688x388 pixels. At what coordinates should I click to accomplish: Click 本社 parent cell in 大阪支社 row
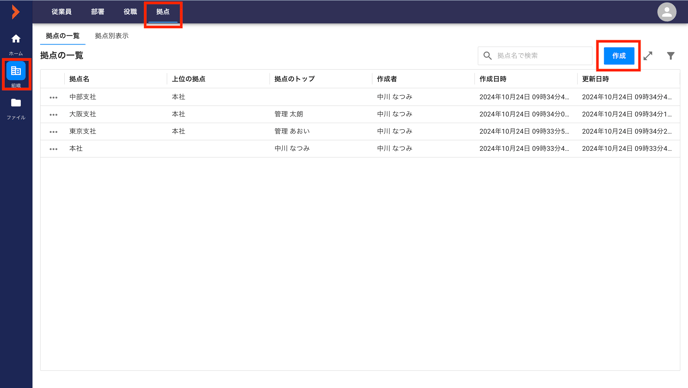click(179, 114)
